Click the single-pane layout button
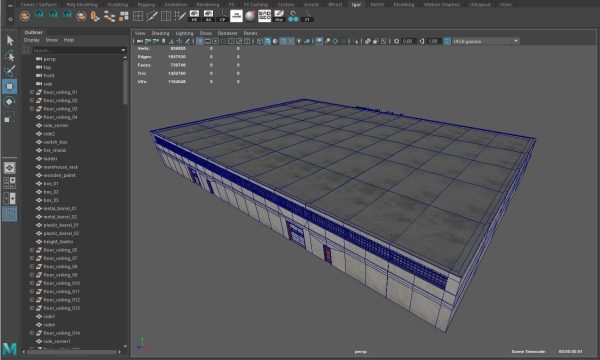Viewport: 600px width, 360px height. [x=10, y=168]
